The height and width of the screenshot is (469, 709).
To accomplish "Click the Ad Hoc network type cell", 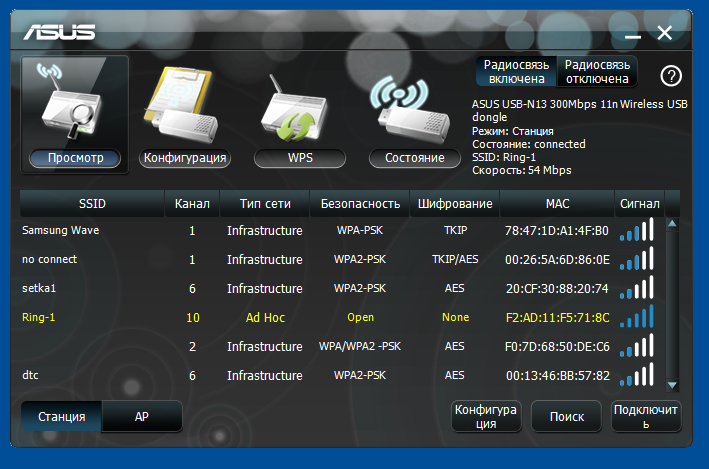I will coord(265,317).
